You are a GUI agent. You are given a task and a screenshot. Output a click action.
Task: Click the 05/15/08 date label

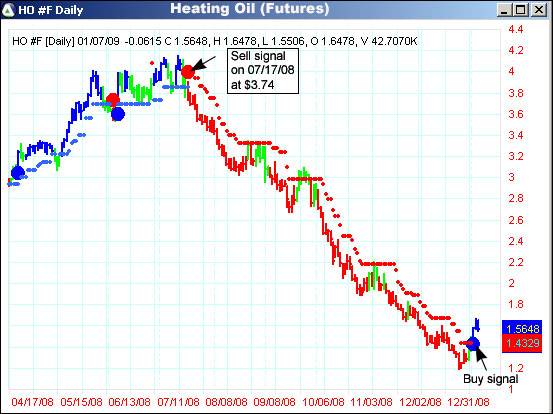pos(81,402)
